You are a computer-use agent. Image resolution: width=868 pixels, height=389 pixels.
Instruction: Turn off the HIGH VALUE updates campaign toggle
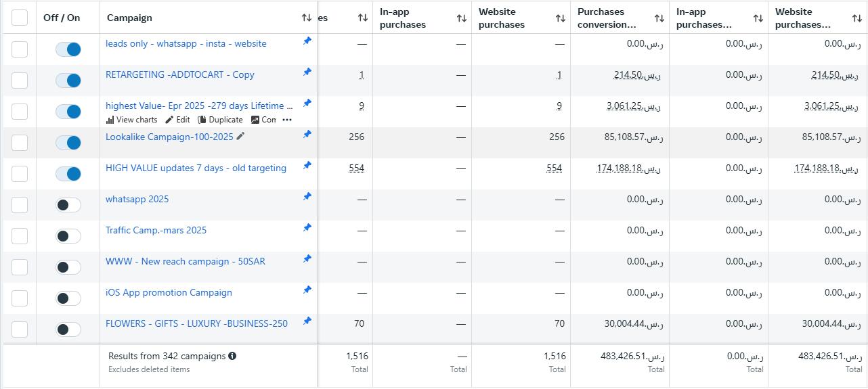pos(68,174)
